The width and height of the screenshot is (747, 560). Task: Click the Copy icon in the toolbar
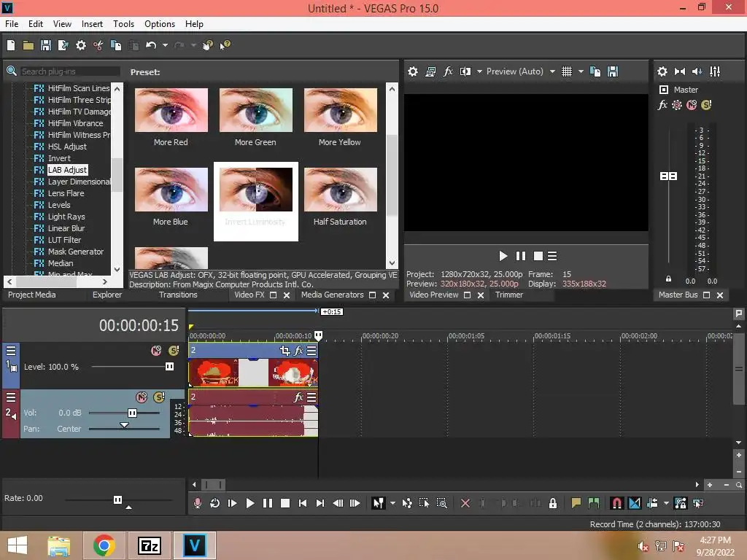tap(116, 45)
